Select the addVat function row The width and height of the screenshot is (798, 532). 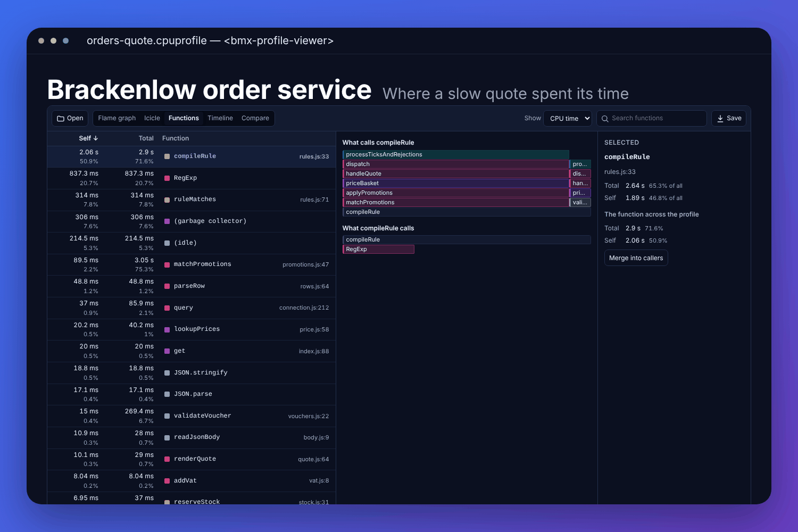pyautogui.click(x=192, y=481)
